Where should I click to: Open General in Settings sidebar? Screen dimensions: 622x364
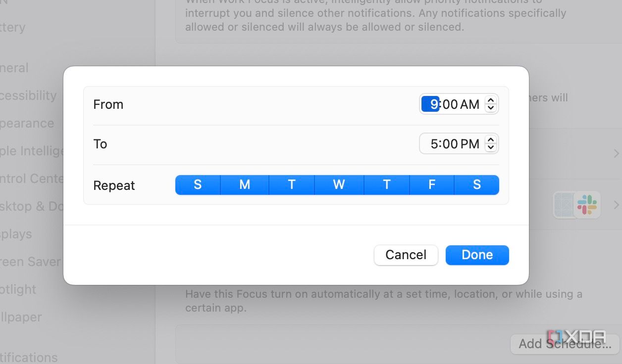pos(14,68)
